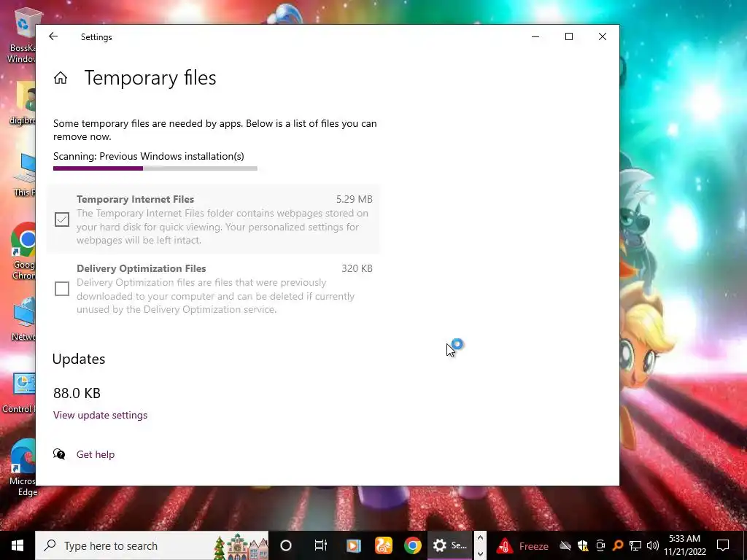This screenshot has height=560, width=747.
Task: Open Cortana circle icon on taskbar
Action: [286, 545]
